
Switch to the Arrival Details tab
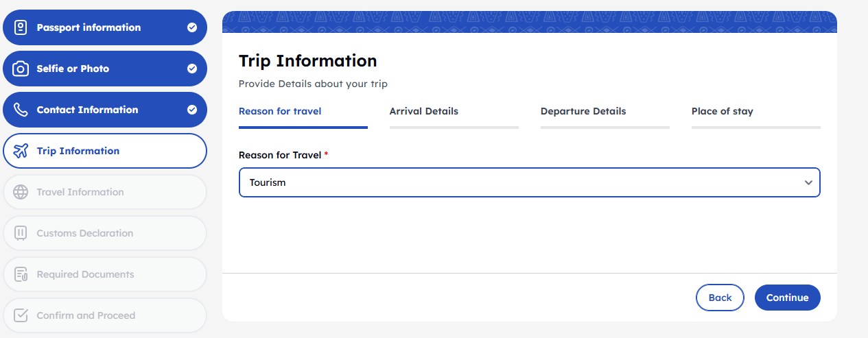424,111
